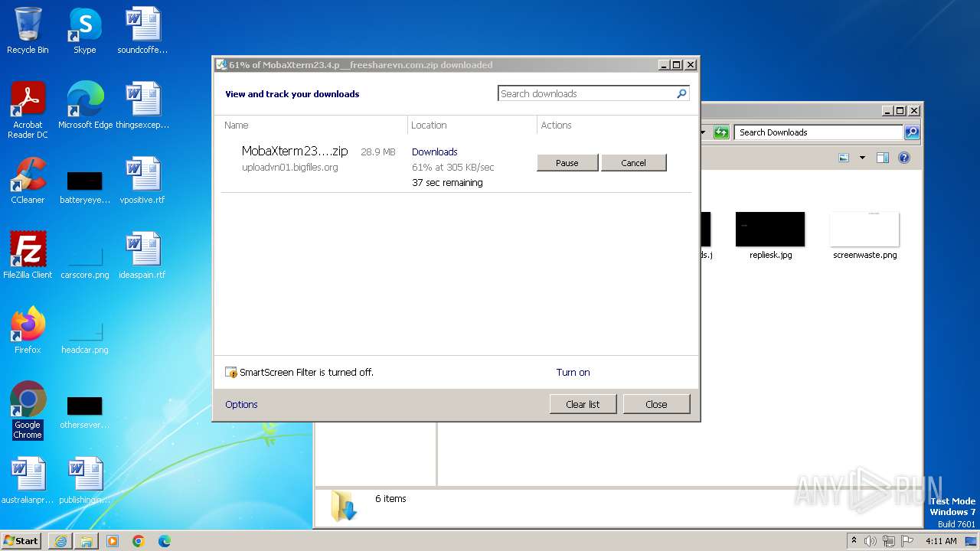Show hidden tray icons arrow
This screenshot has height=551, width=980.
854,541
